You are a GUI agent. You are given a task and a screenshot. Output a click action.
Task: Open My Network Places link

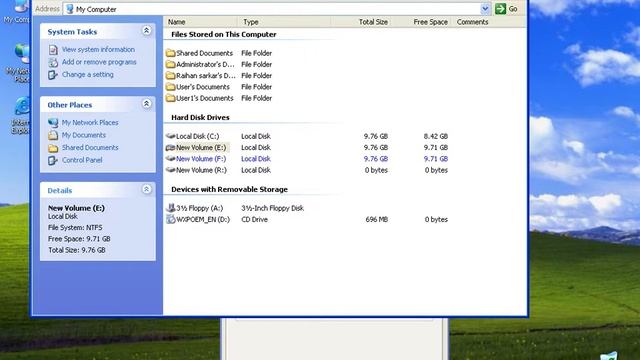click(90, 122)
